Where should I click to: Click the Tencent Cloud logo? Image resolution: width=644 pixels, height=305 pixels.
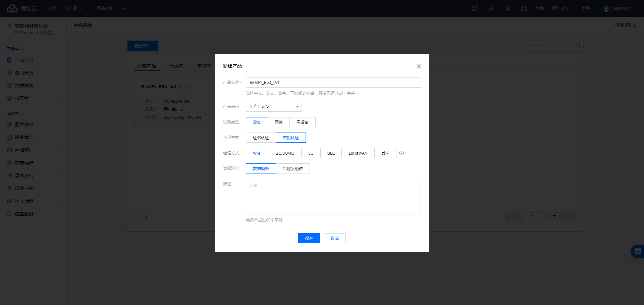point(22,8)
